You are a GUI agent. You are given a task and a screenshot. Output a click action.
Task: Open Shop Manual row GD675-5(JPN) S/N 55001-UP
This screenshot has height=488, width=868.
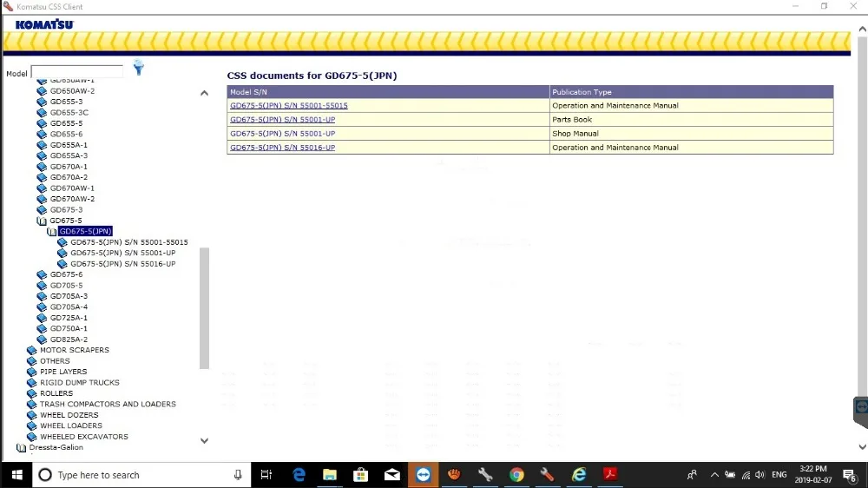(x=282, y=134)
